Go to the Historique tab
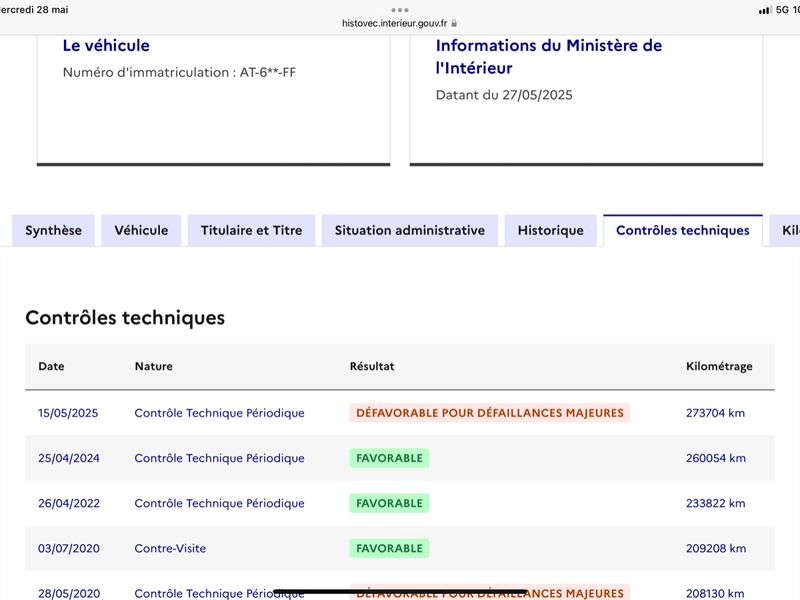The height and width of the screenshot is (600, 800). click(551, 231)
